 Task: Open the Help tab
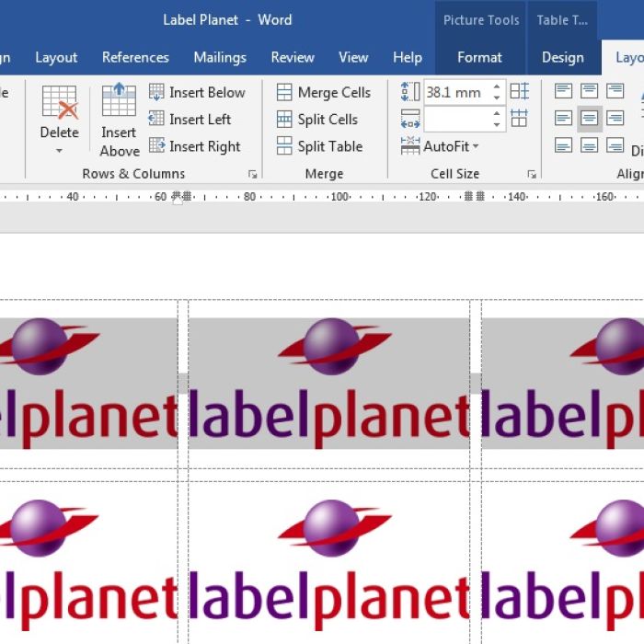(408, 57)
